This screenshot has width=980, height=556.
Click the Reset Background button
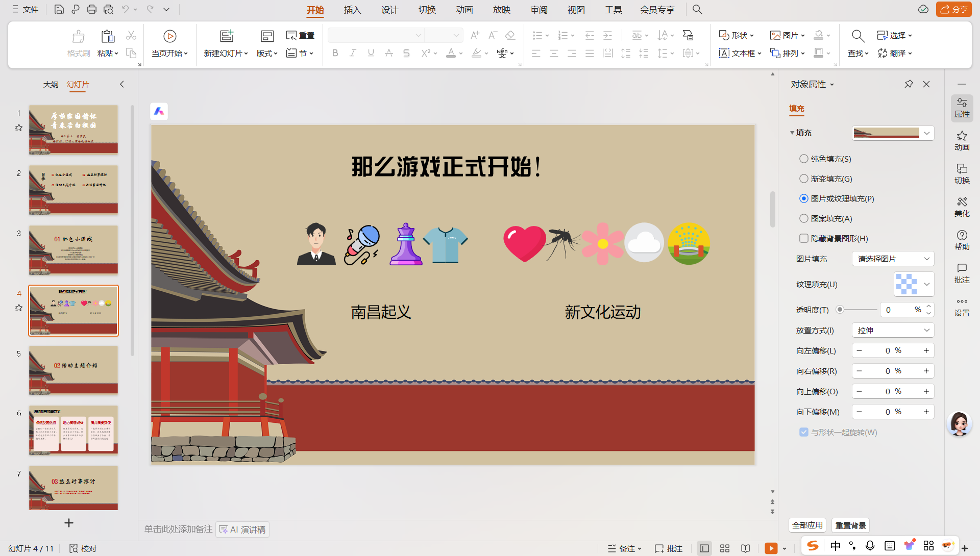850,525
